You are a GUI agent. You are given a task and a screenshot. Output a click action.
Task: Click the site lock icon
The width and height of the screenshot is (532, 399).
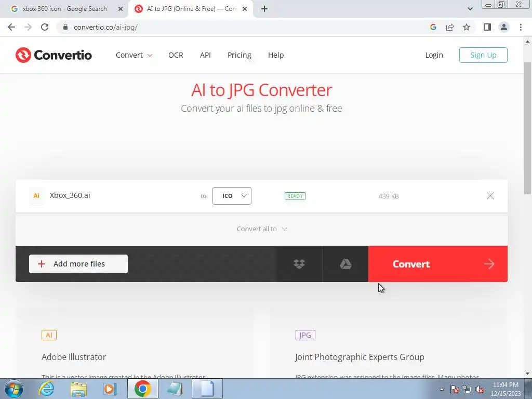pyautogui.click(x=65, y=27)
